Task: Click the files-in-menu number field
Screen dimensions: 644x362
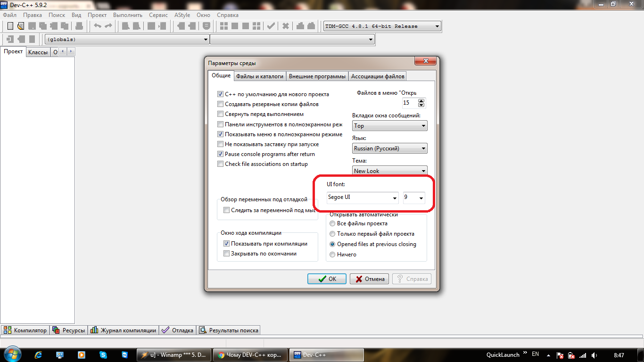Action: tap(410, 103)
